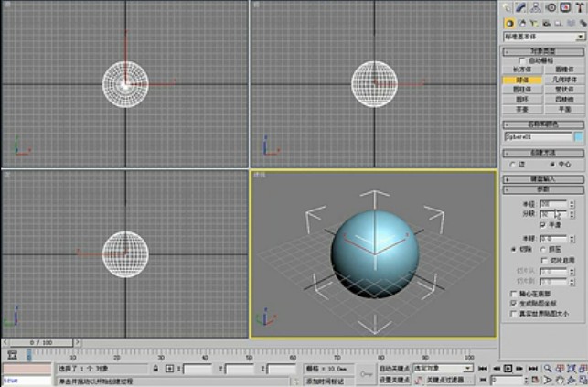Select the Lights category icon
Image resolution: width=588 pixels, height=387 pixels.
coord(534,24)
